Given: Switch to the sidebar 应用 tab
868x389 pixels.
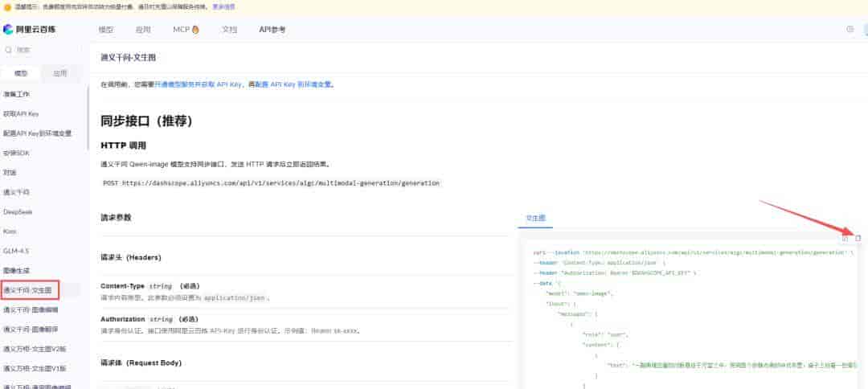Looking at the screenshot, I should (59, 73).
